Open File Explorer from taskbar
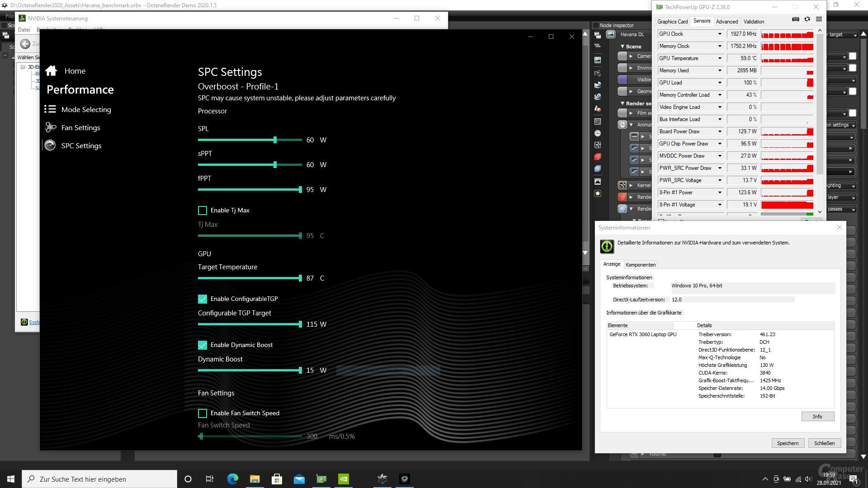Viewport: 868px width, 488px height. [x=255, y=479]
